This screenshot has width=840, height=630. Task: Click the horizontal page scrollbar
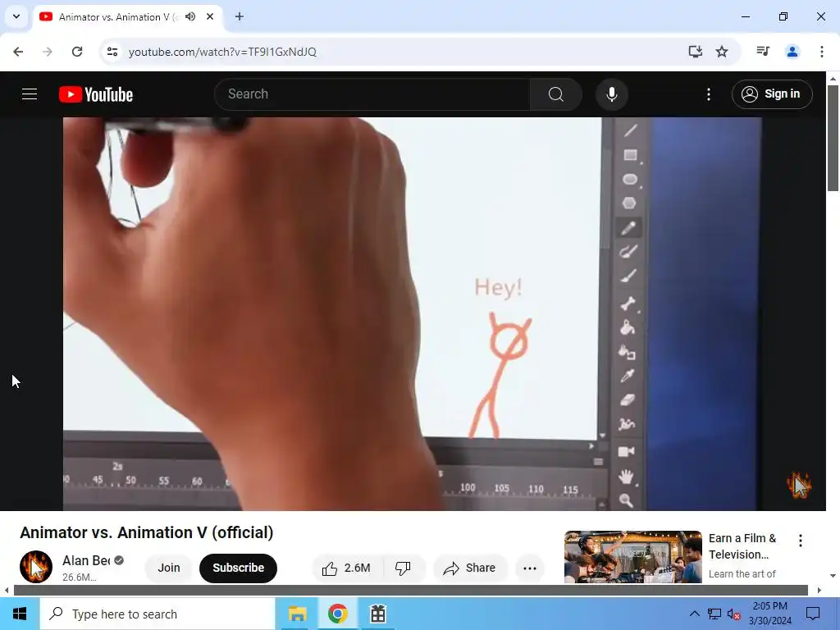pyautogui.click(x=410, y=591)
